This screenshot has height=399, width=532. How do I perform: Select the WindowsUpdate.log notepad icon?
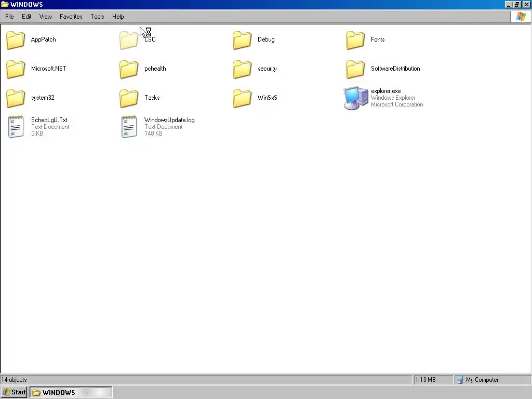[129, 127]
